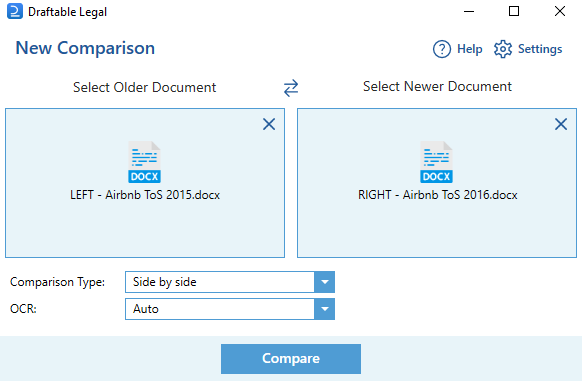Remove the LEFT Airbnb ToS 2015 document
The width and height of the screenshot is (582, 381).
(x=269, y=124)
